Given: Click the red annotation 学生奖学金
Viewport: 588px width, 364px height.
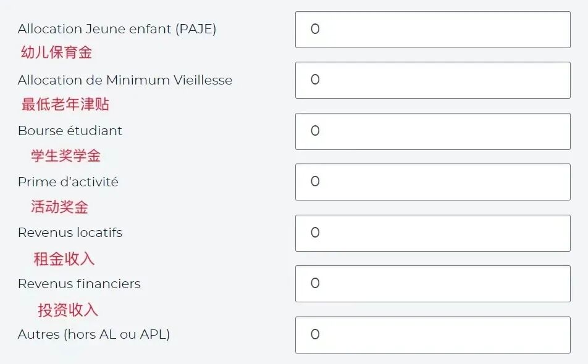Looking at the screenshot, I should tap(65, 155).
